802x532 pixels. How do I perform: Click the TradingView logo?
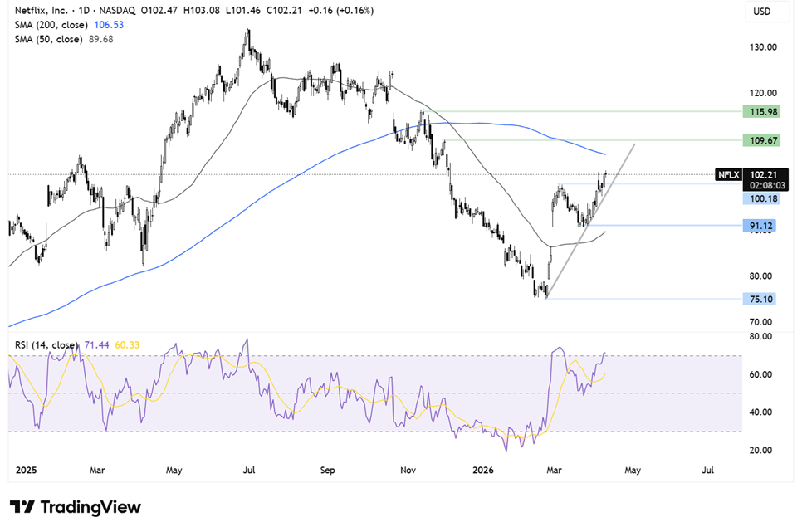pos(76,507)
